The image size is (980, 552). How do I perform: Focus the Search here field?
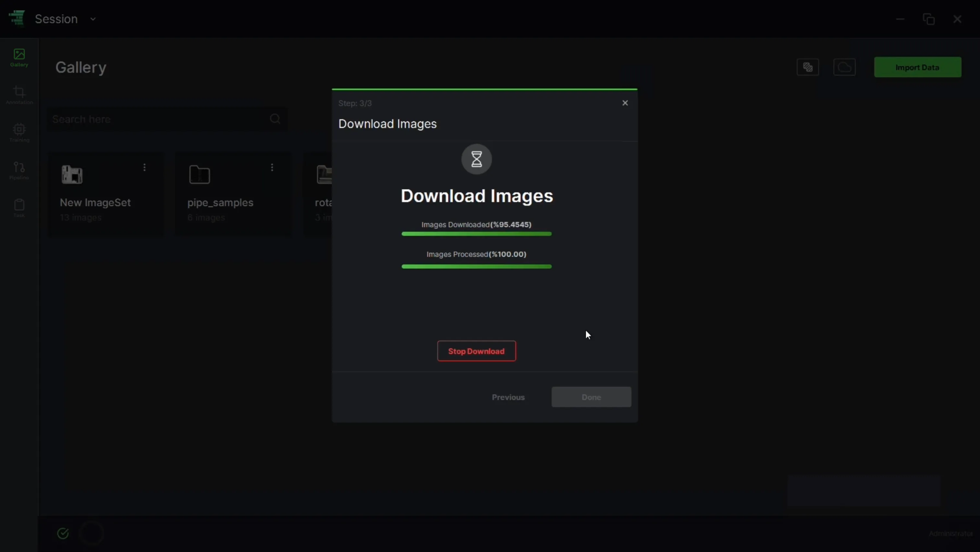pos(168,119)
